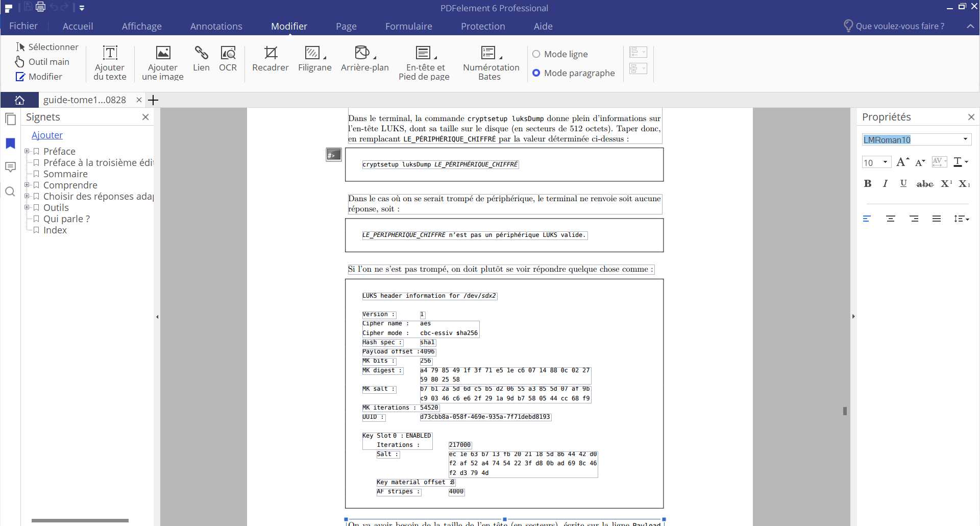Expand the Choisir des réponses bookmark
Image resolution: width=980 pixels, height=526 pixels.
27,196
